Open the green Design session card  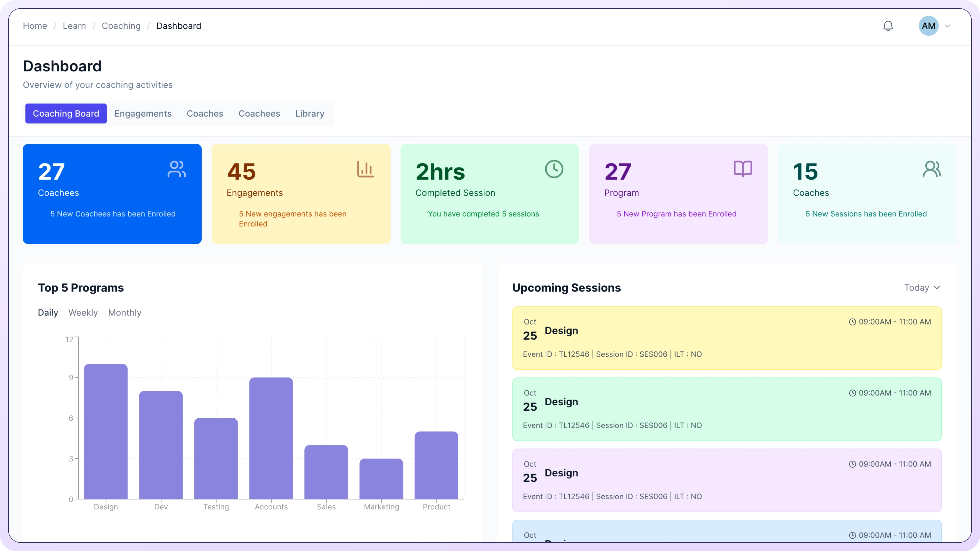tap(727, 409)
